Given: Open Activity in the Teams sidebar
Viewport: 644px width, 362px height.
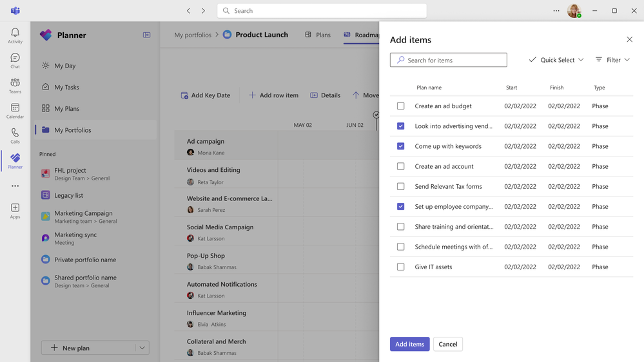Looking at the screenshot, I should (15, 35).
